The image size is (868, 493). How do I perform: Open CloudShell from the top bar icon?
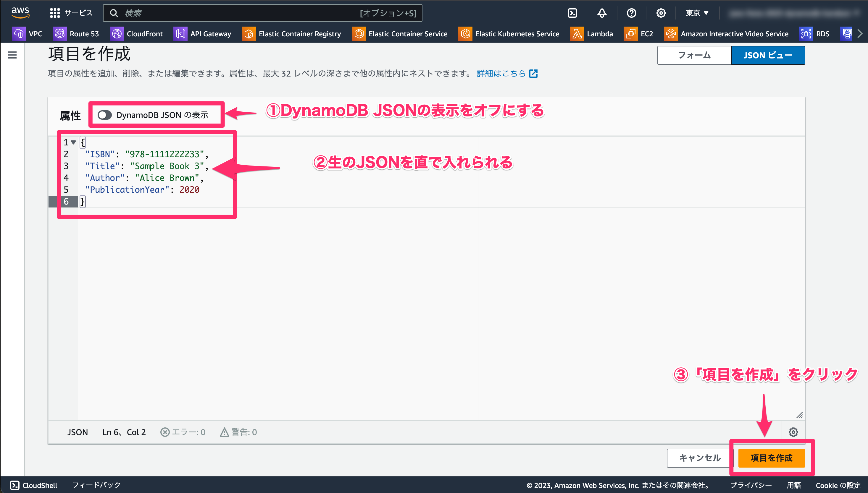[x=572, y=13]
